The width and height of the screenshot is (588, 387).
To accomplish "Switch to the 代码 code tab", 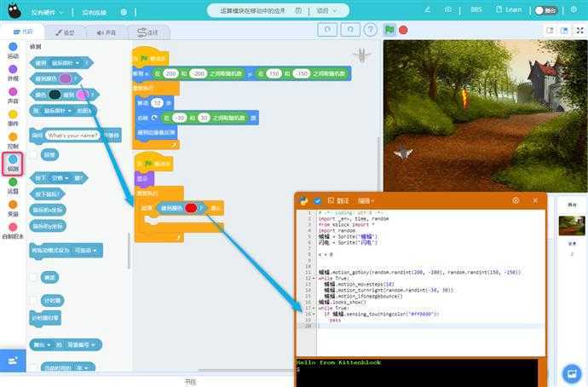I will [x=23, y=32].
